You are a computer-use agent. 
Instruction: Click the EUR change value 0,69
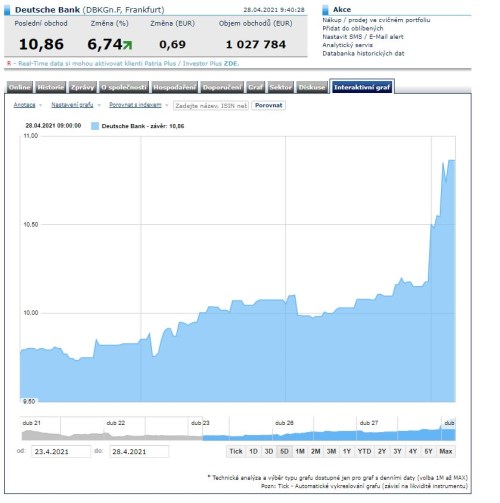[x=172, y=45]
